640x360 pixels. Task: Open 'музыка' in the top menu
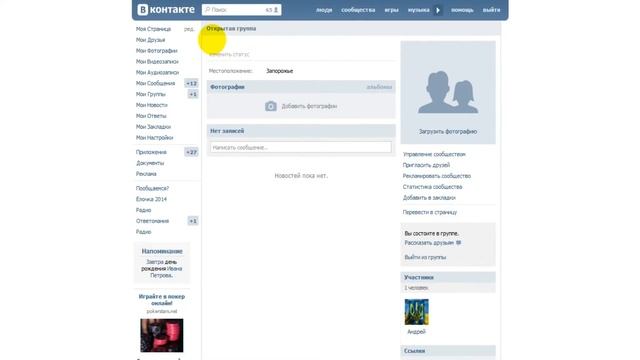[x=418, y=10]
